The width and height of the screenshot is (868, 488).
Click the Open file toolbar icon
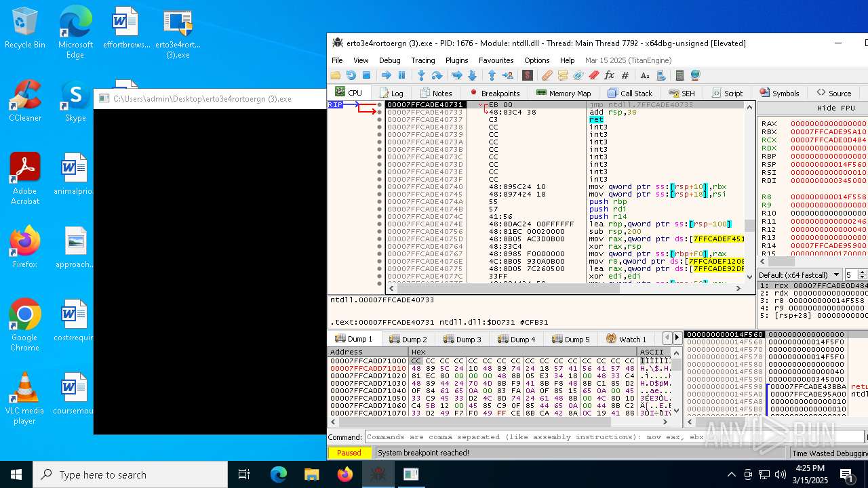pyautogui.click(x=336, y=75)
